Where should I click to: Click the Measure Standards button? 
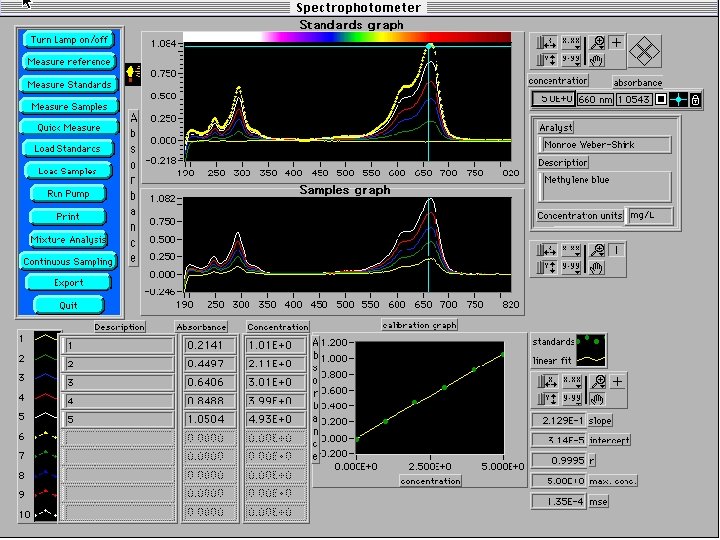pyautogui.click(x=69, y=85)
